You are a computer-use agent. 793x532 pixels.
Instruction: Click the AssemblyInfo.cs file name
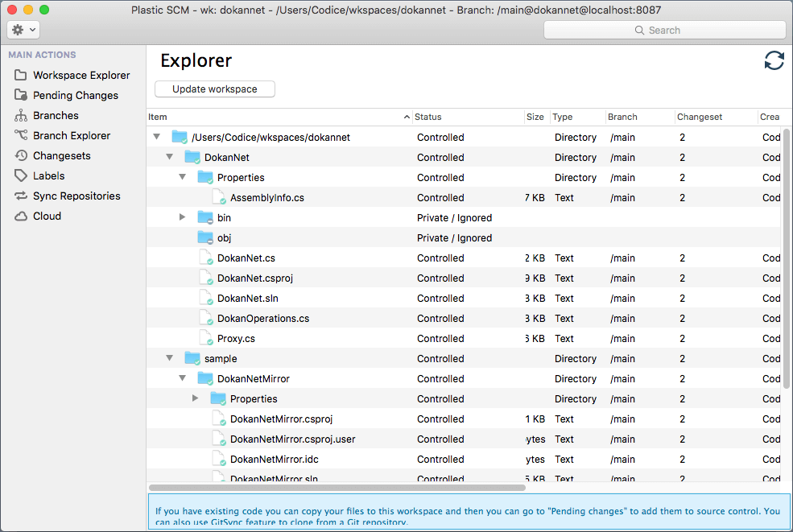click(x=267, y=198)
